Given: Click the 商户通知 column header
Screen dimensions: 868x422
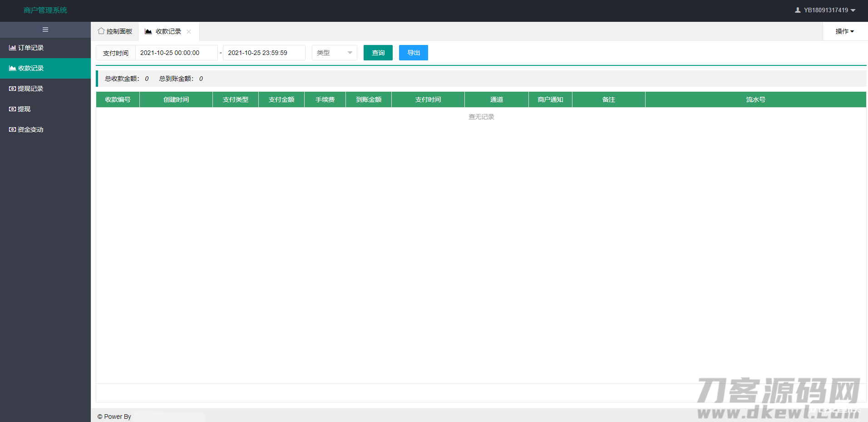Looking at the screenshot, I should [551, 99].
